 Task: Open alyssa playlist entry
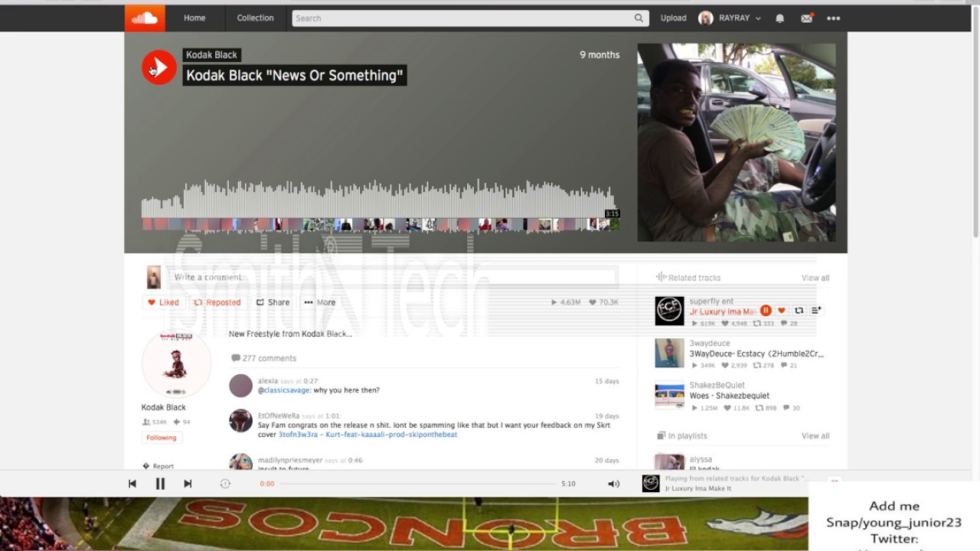tap(701, 459)
